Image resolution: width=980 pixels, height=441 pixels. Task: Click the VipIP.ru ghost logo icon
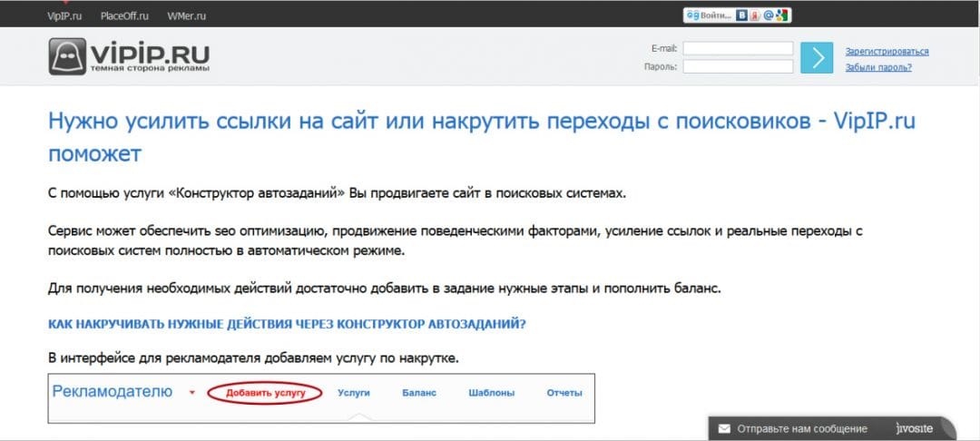coord(67,57)
